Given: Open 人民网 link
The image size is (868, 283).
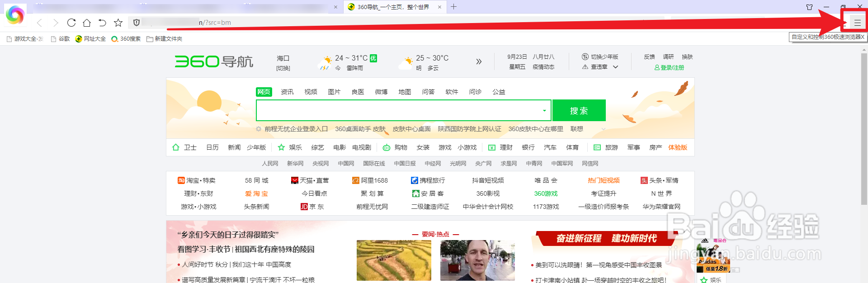Looking at the screenshot, I should pos(270,164).
